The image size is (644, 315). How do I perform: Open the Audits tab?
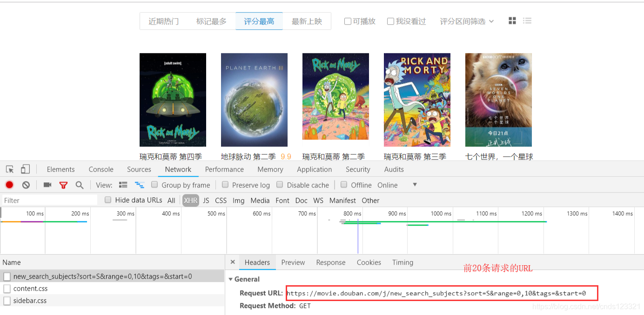point(394,169)
